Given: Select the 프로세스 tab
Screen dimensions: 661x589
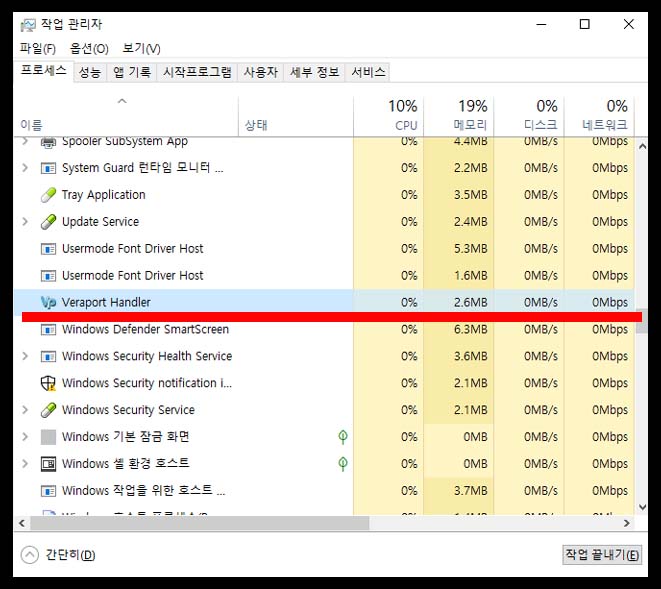Looking at the screenshot, I should pyautogui.click(x=43, y=70).
